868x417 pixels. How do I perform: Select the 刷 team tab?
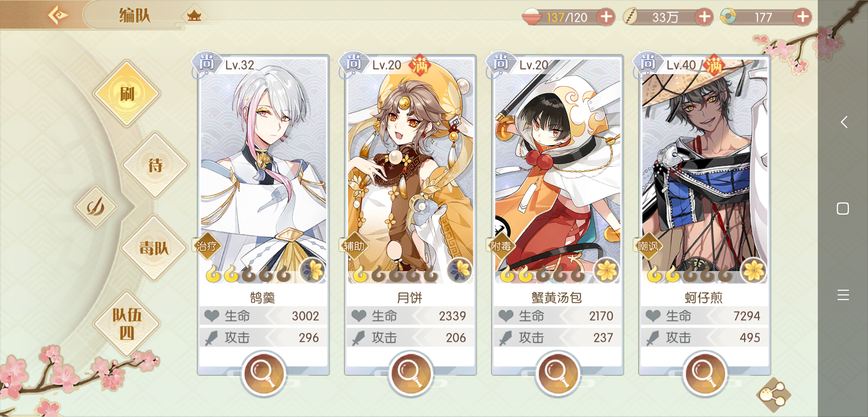coord(127,93)
